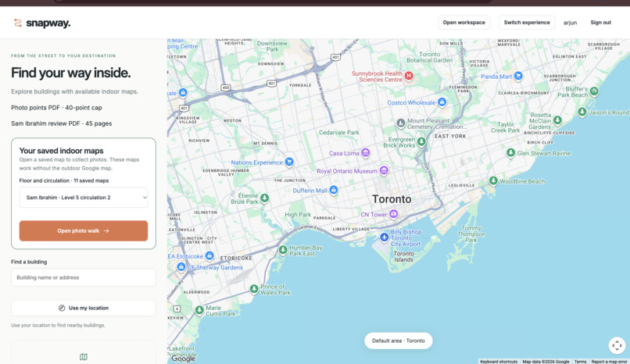Open the Photo points PDF link
Screen dimensions: 630x364
56,108
